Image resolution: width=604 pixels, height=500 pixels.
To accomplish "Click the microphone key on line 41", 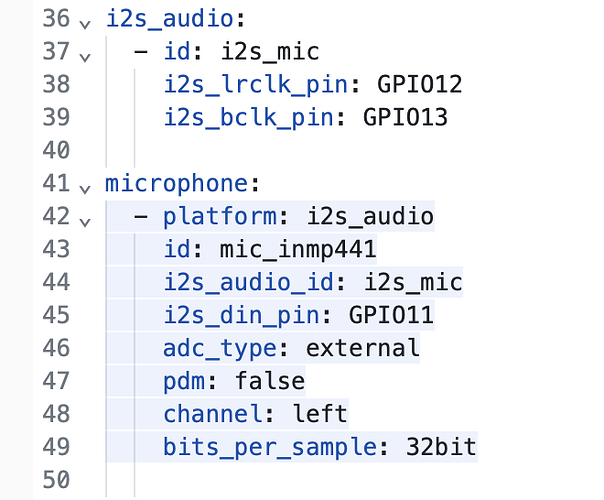I will (176, 183).
